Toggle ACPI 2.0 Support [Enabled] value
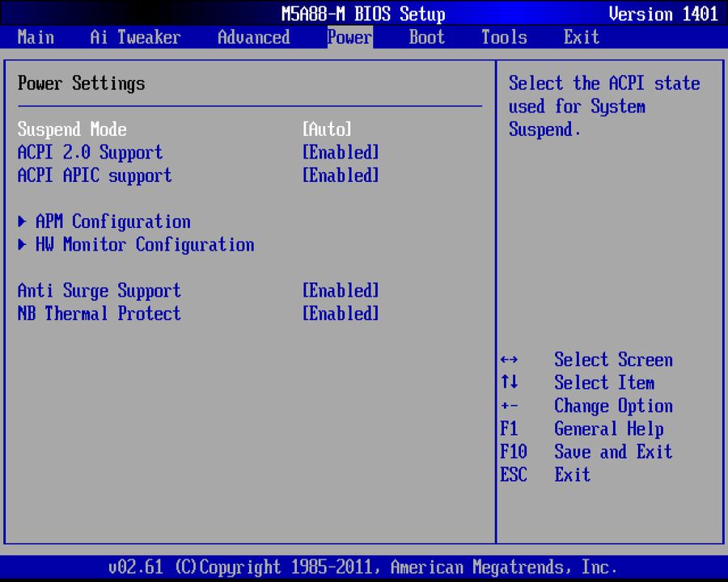This screenshot has height=582, width=728. 341,152
